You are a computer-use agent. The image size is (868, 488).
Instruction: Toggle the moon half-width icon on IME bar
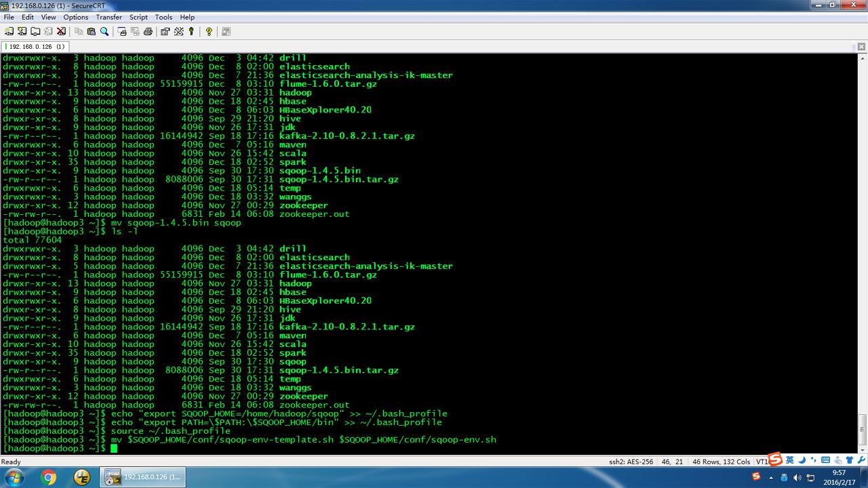click(801, 460)
